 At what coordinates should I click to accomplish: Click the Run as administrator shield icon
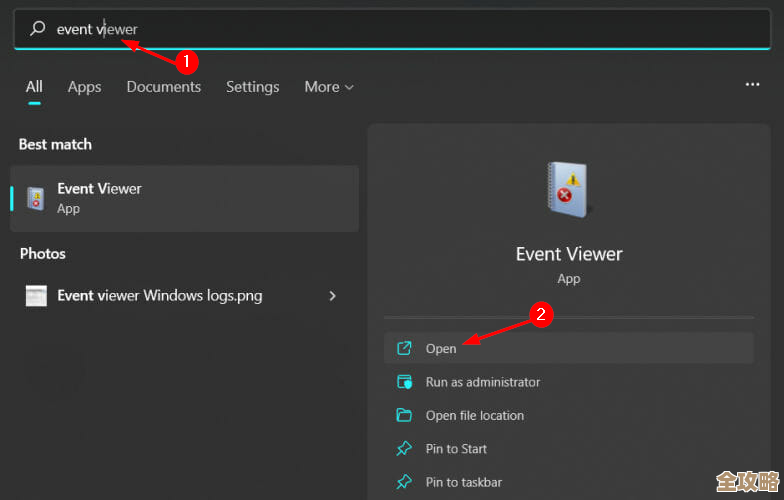404,382
